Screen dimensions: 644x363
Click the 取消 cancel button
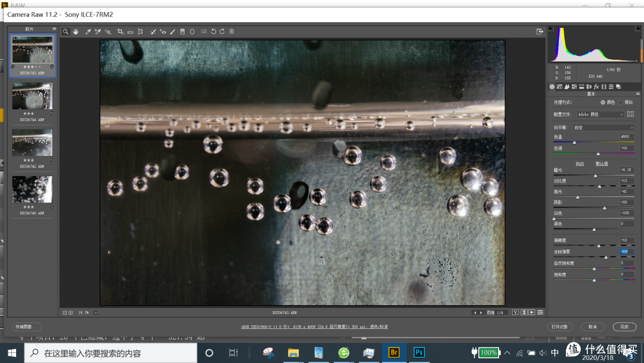tap(593, 327)
